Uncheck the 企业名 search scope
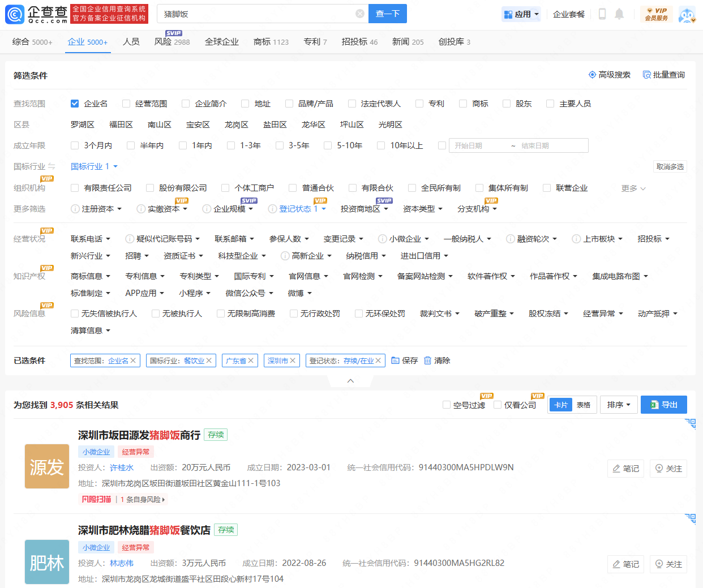The width and height of the screenshot is (703, 588). pos(75,104)
